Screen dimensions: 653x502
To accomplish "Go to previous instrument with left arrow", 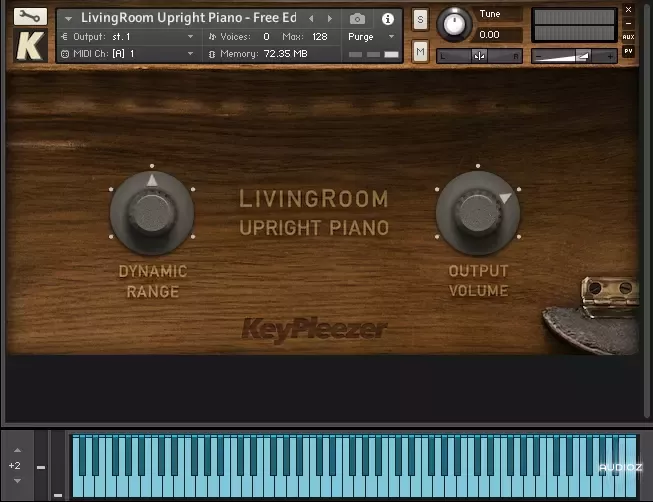I will (311, 18).
